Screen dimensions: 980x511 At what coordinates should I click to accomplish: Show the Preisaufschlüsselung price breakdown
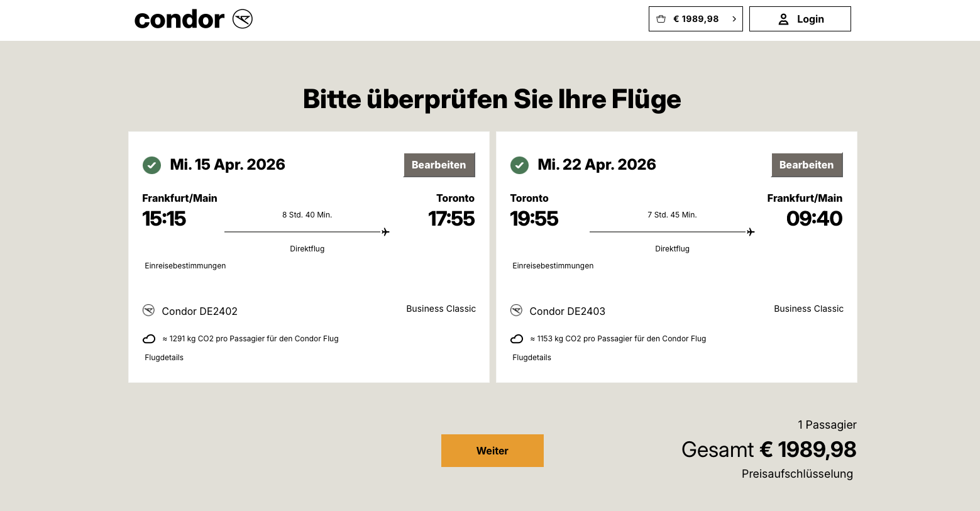(x=797, y=474)
